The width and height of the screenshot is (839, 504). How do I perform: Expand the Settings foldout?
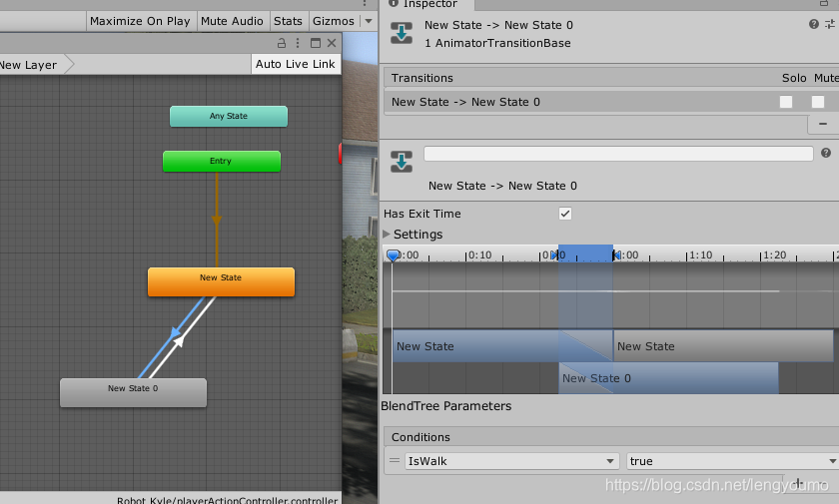point(387,235)
